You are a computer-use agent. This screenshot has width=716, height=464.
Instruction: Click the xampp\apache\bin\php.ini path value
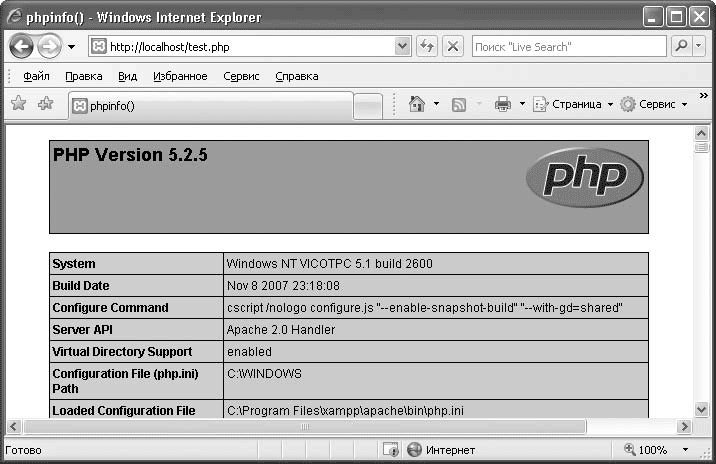345,411
